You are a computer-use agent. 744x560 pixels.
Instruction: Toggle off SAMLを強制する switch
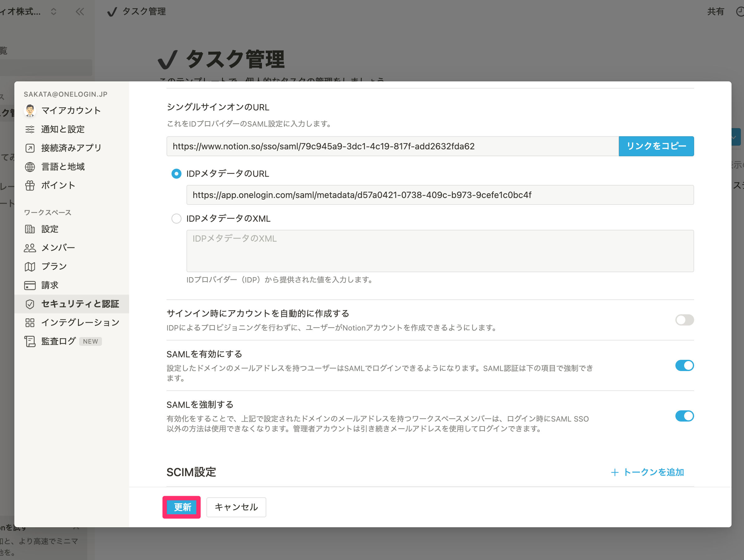(x=684, y=416)
